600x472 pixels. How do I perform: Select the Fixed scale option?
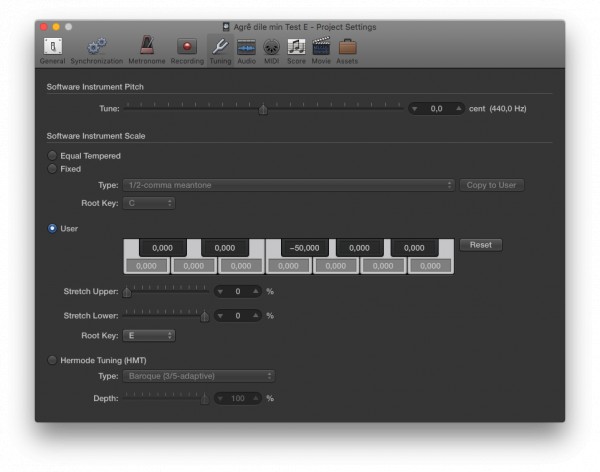point(52,168)
